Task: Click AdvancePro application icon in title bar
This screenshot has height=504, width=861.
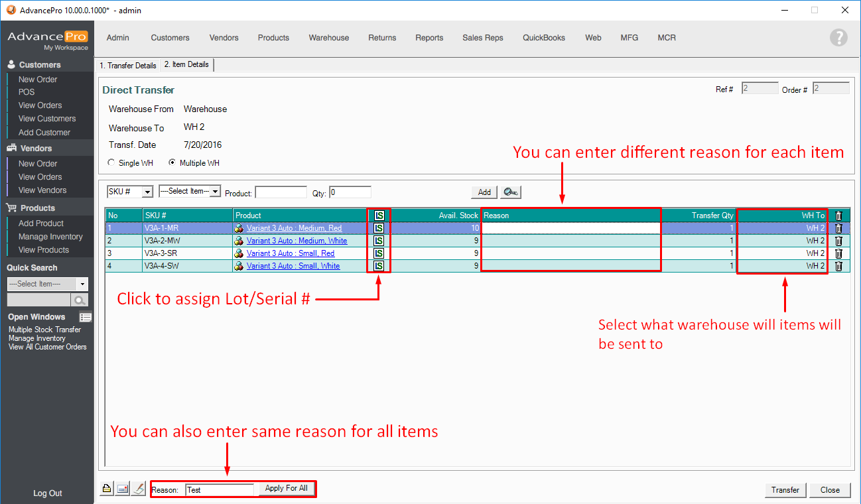Action: [10, 10]
